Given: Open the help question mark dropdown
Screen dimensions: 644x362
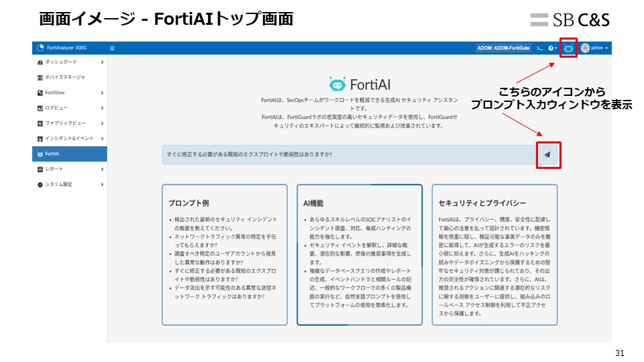Looking at the screenshot, I should (x=551, y=48).
